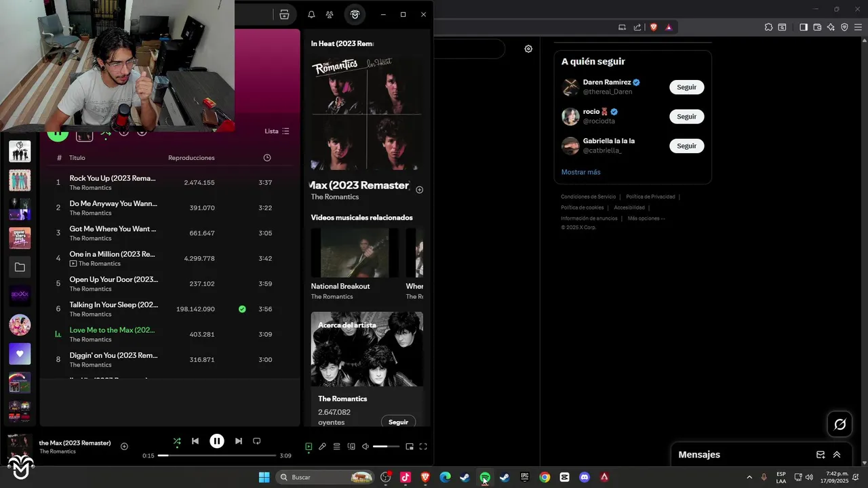This screenshot has height=488, width=868.
Task: Click the share icon in Brave address bar
Action: pos(637,27)
